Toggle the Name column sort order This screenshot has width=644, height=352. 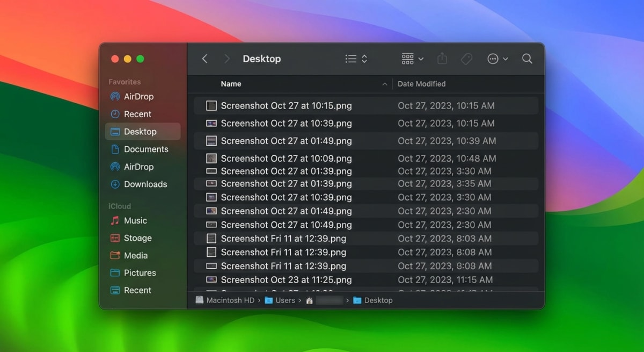tap(231, 84)
